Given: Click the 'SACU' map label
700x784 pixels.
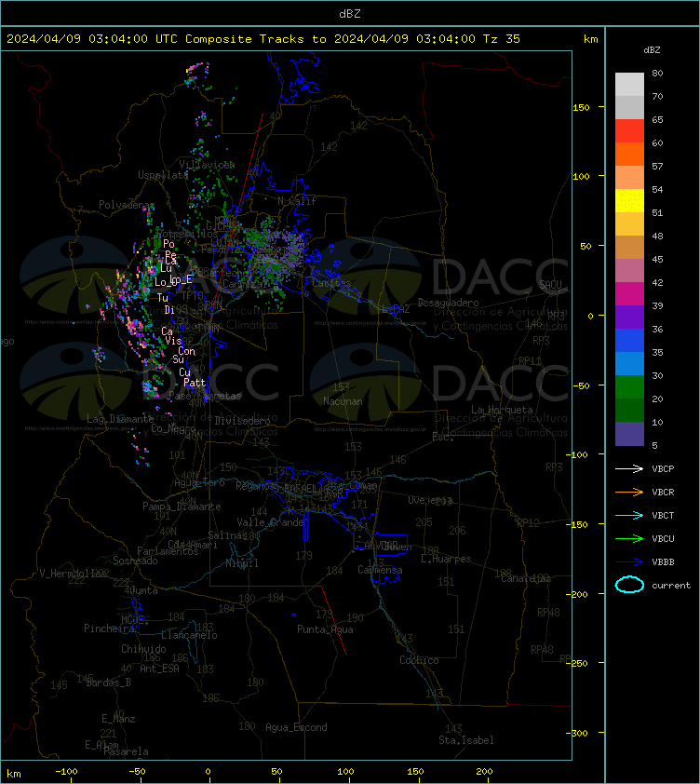Looking at the screenshot, I should [x=550, y=285].
